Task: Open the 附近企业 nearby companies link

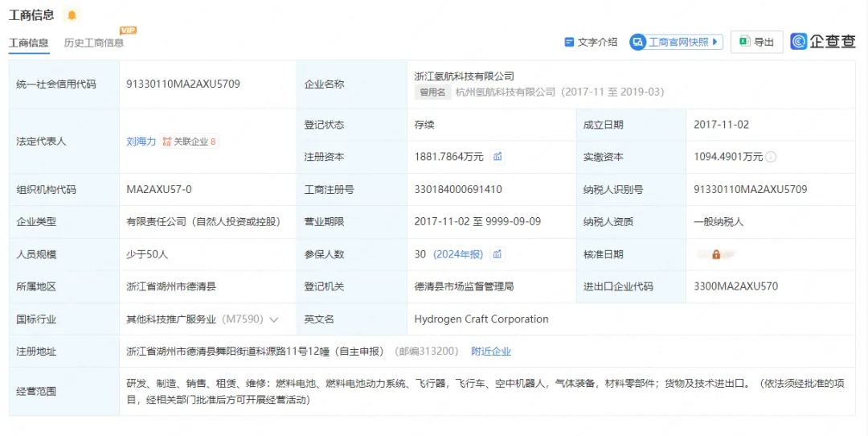Action: 490,352
